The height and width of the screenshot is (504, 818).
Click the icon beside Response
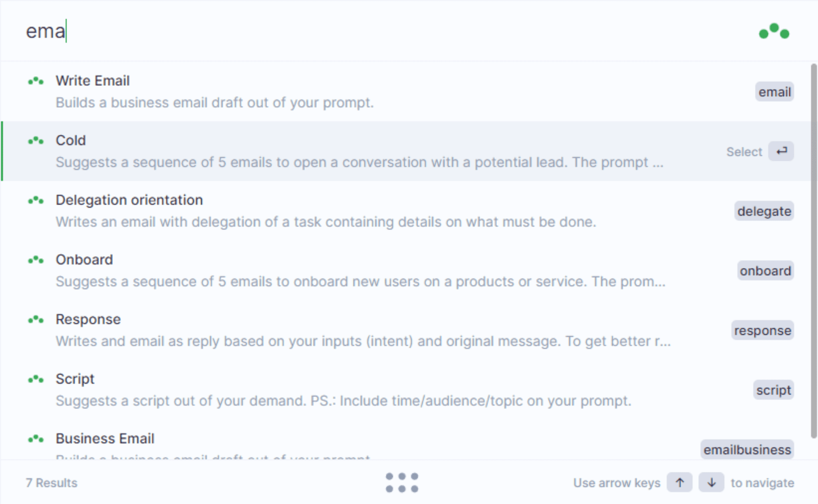[x=36, y=320]
